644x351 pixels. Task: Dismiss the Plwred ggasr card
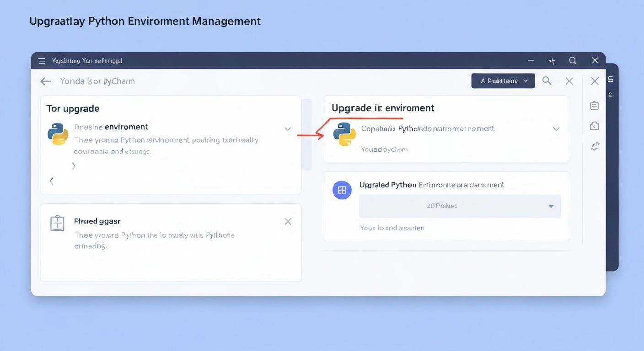click(x=288, y=222)
